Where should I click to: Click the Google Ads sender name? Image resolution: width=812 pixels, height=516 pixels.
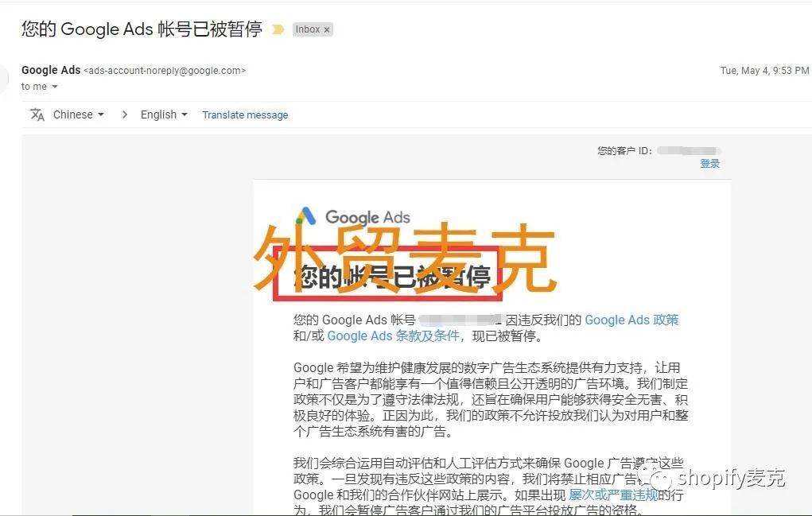51,70
